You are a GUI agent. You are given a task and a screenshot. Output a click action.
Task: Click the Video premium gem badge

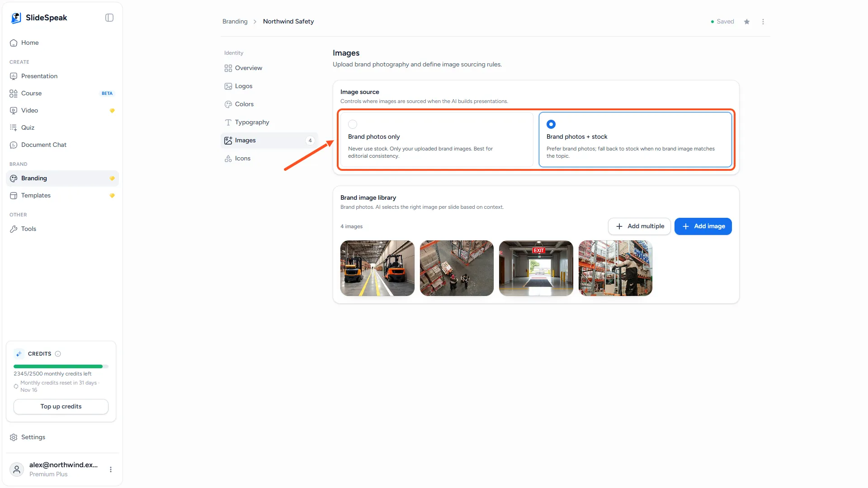coord(112,111)
